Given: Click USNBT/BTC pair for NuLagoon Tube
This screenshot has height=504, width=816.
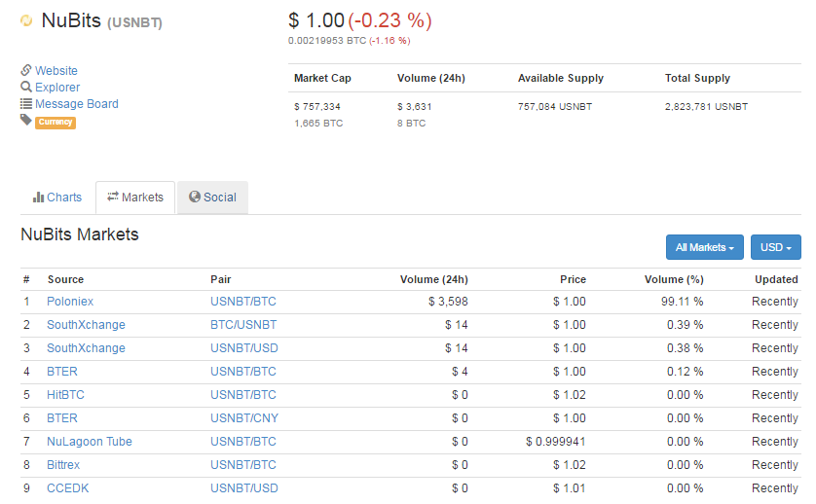Looking at the screenshot, I should click(243, 442).
